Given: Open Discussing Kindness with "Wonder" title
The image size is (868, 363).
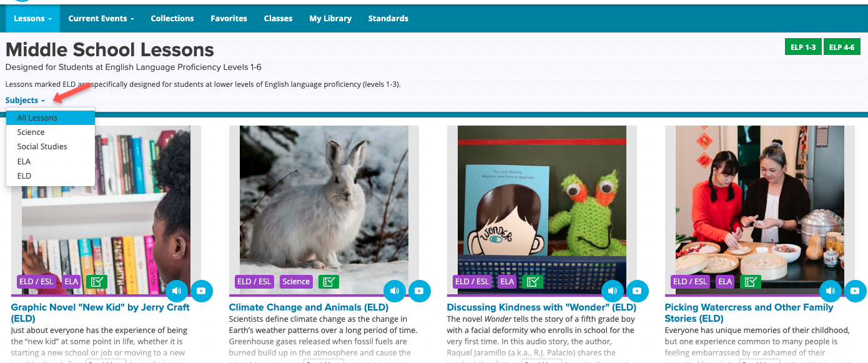Looking at the screenshot, I should point(541,307).
